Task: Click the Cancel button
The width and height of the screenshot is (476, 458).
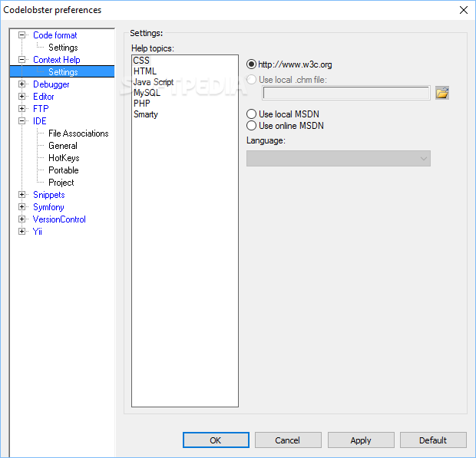Action: (288, 440)
